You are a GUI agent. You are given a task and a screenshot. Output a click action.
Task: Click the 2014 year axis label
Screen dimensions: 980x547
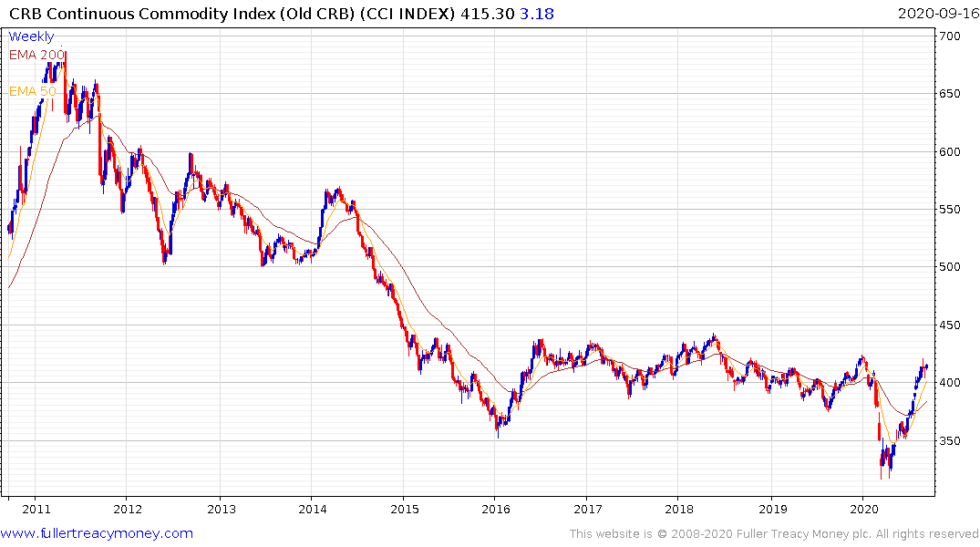[313, 509]
